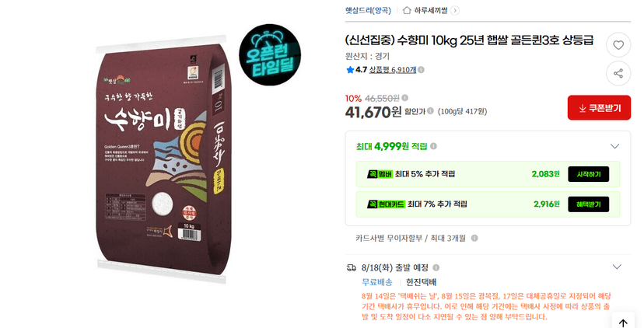Download coupon with 쿠폰받기 button
644x328 pixels.
pos(599,107)
